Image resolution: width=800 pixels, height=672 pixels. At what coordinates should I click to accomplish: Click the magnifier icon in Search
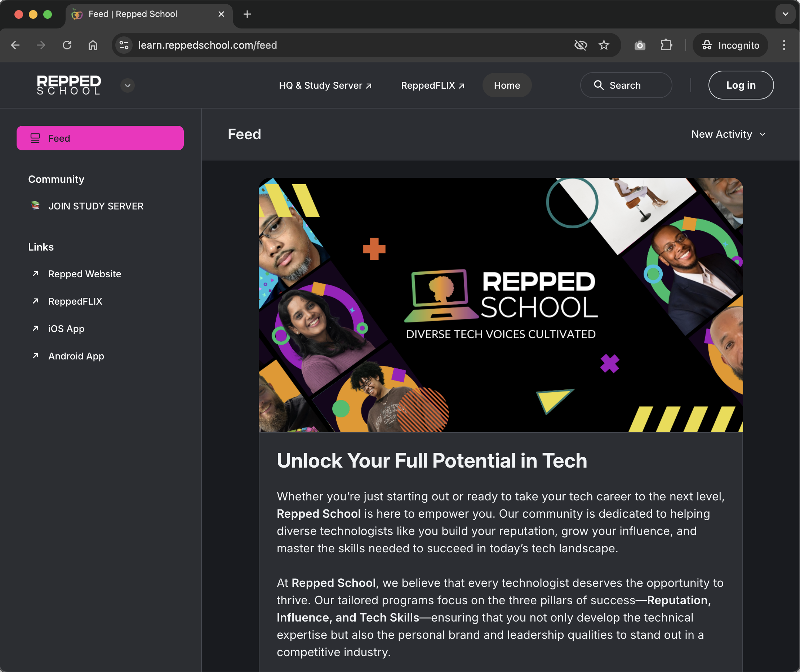(x=599, y=85)
